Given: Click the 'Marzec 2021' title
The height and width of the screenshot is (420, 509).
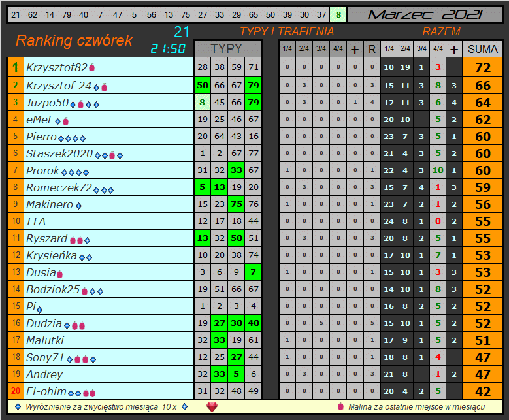Looking at the screenshot, I should (x=425, y=14).
